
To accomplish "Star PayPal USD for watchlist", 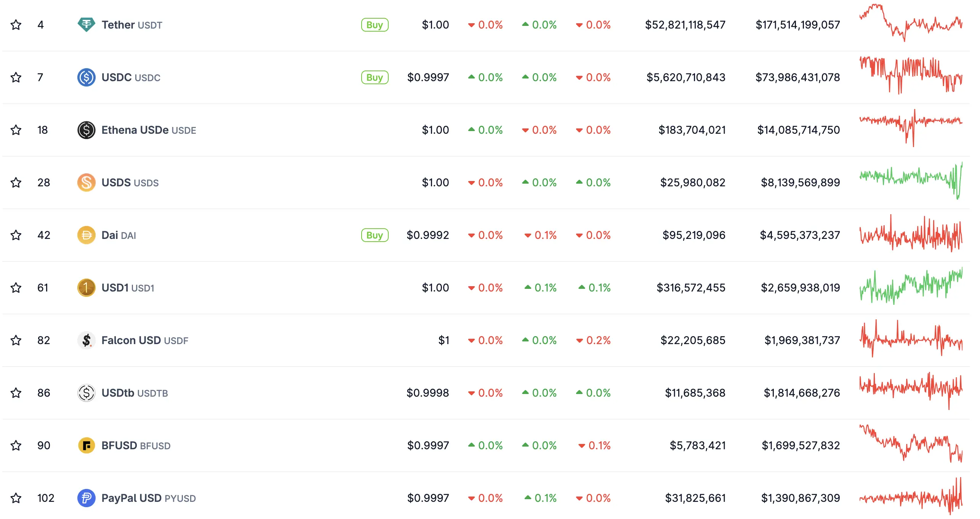I will point(16,498).
